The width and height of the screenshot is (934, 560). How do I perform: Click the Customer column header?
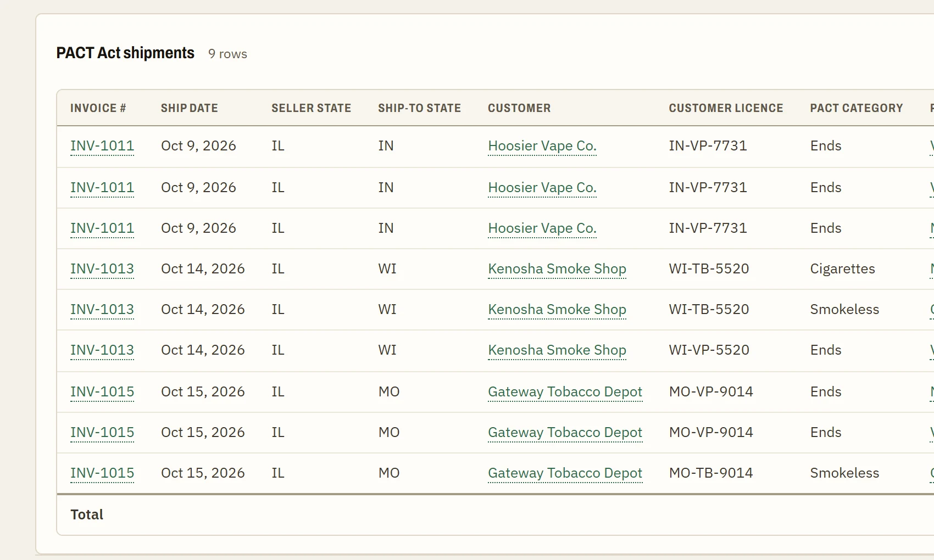coord(519,108)
